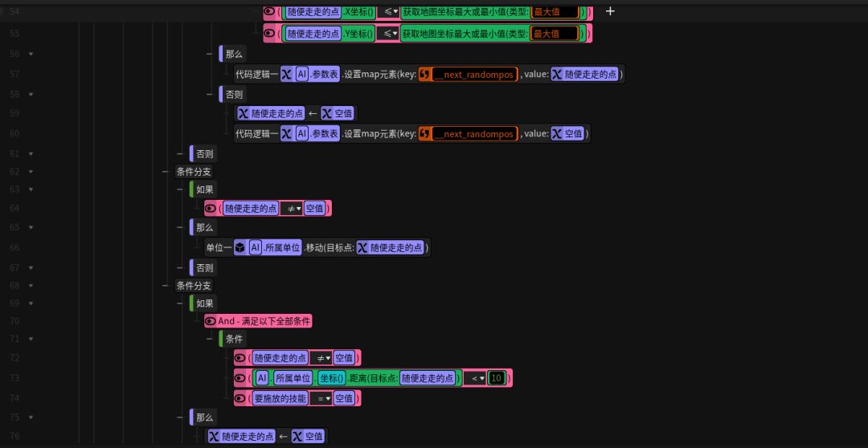This screenshot has width=868, height=448.
Task: Open the < operator dropdown on line 73
Action: (475, 378)
